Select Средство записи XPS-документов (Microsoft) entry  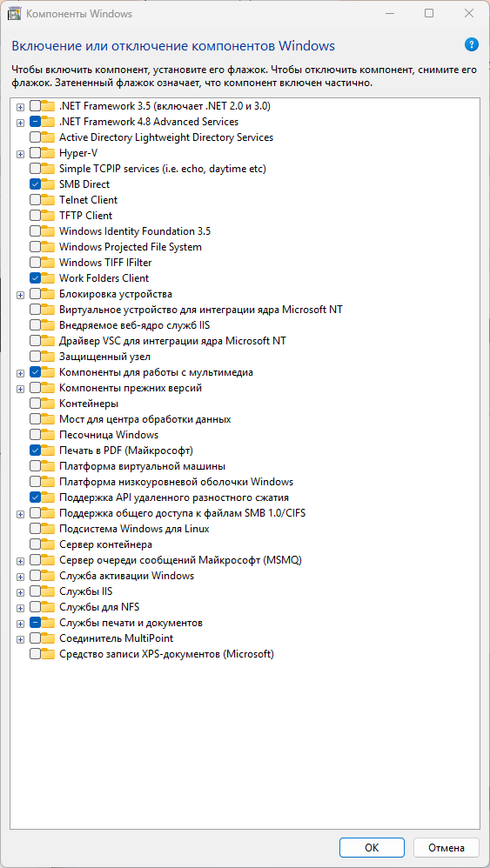coord(166,655)
